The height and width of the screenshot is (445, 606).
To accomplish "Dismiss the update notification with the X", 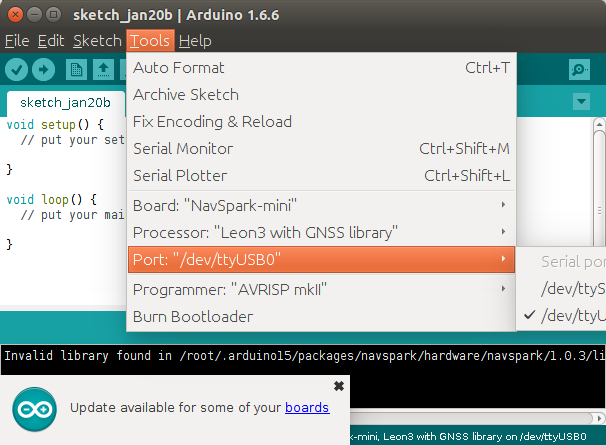I will [x=339, y=386].
